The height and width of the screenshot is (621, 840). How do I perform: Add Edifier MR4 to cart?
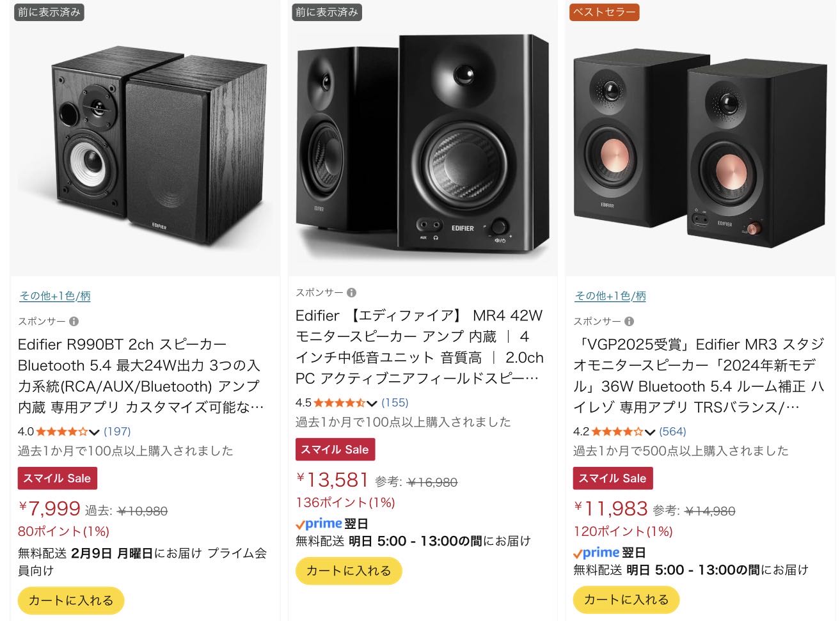[348, 570]
